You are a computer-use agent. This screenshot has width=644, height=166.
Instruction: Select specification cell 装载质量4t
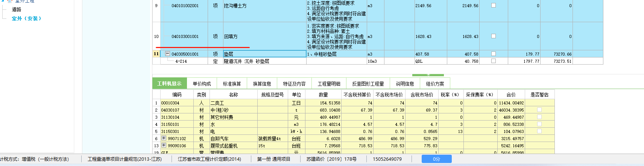(x=273, y=139)
